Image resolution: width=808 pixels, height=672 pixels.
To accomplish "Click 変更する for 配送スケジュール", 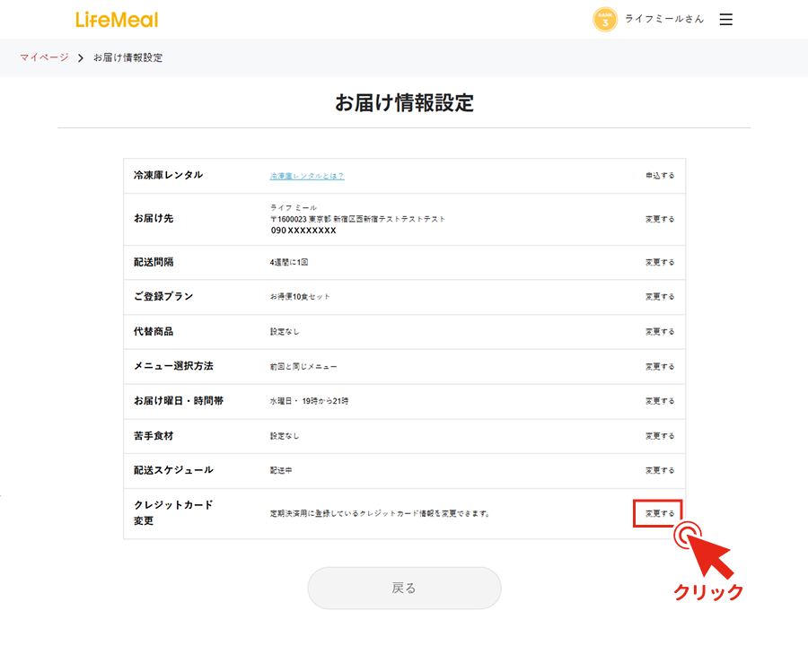I will [660, 470].
